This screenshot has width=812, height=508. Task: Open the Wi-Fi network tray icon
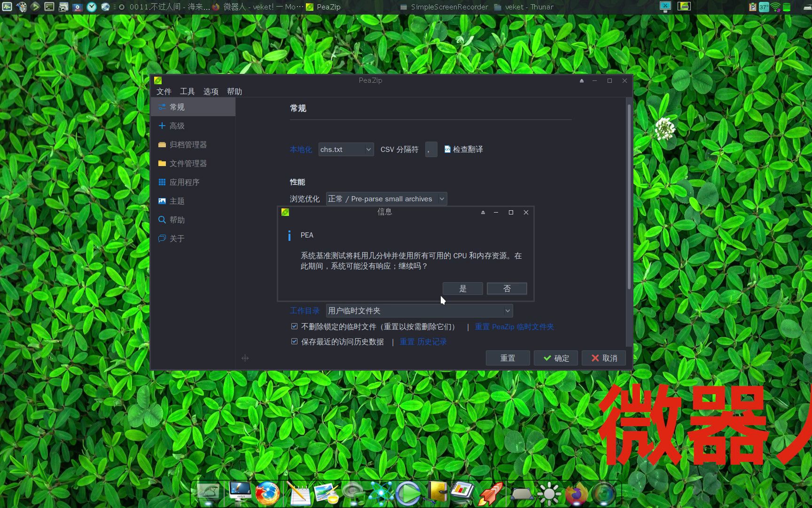tap(775, 7)
